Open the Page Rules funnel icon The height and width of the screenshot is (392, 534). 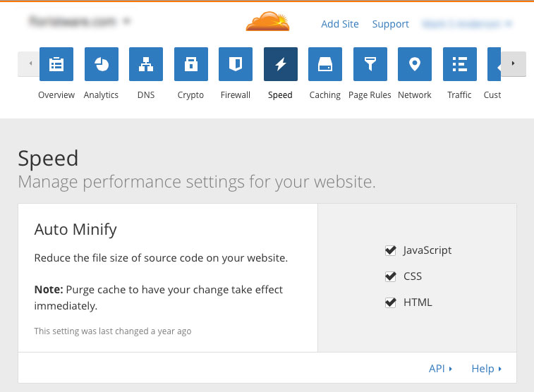[370, 64]
